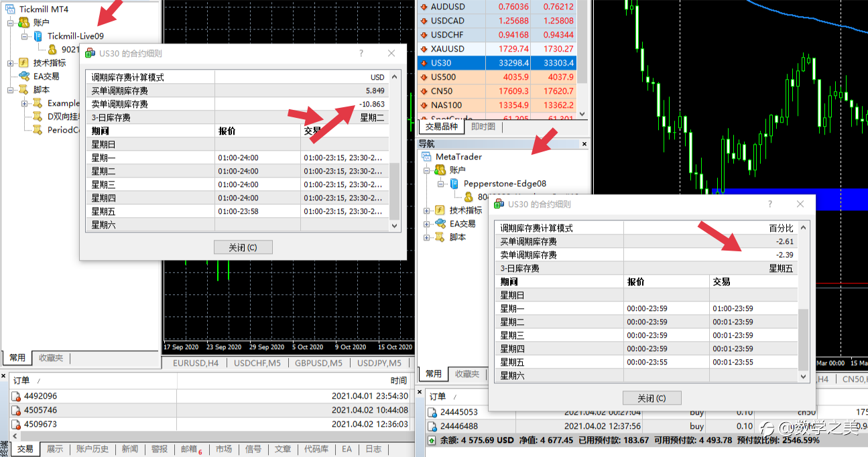
Task: Switch to the 账户历史 terminal tab
Action: [x=92, y=449]
